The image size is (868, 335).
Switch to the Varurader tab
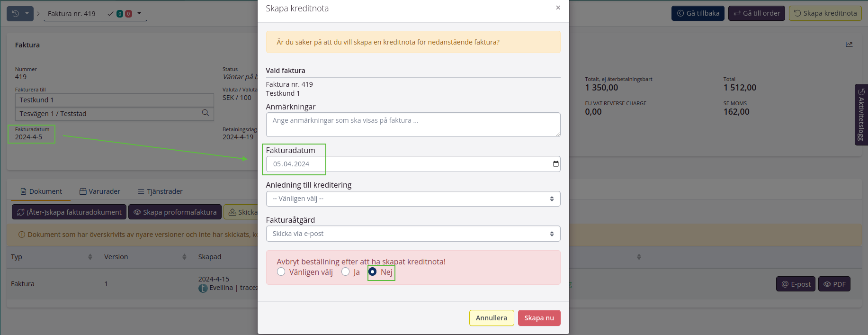[x=100, y=191]
